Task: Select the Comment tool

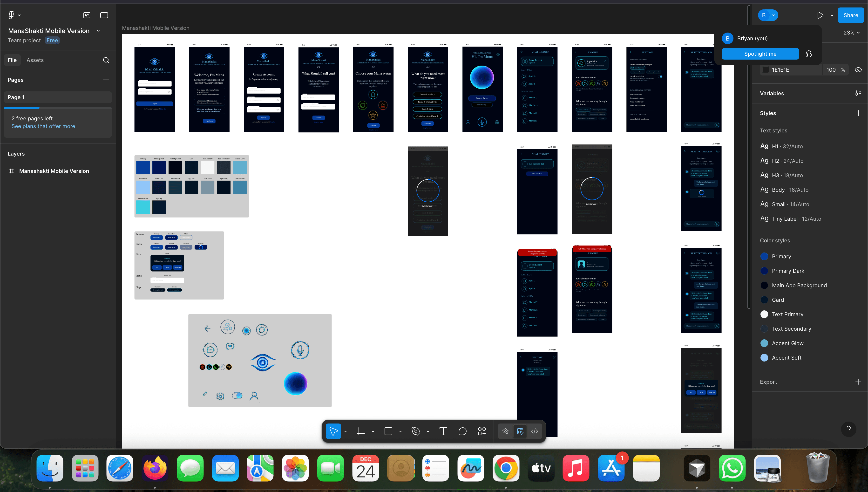Action: click(462, 431)
